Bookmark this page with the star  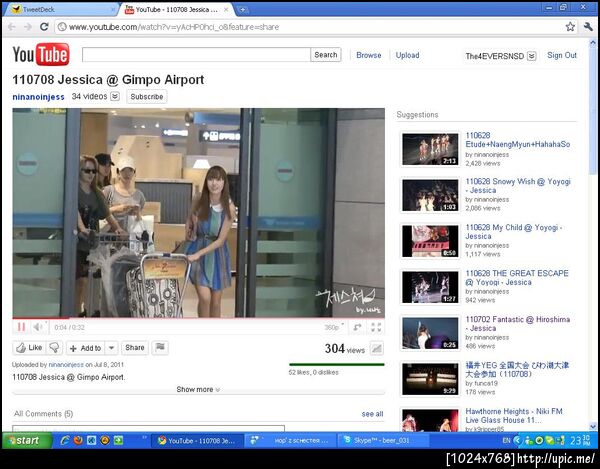point(570,26)
